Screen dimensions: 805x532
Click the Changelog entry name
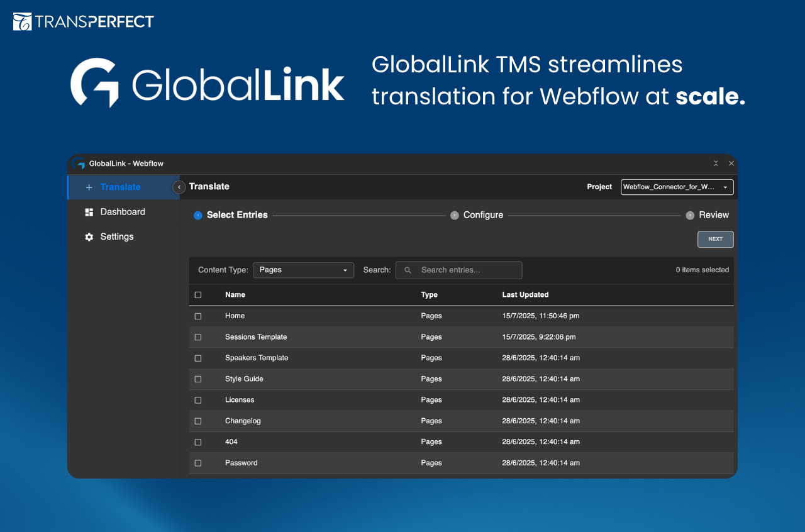(x=243, y=421)
